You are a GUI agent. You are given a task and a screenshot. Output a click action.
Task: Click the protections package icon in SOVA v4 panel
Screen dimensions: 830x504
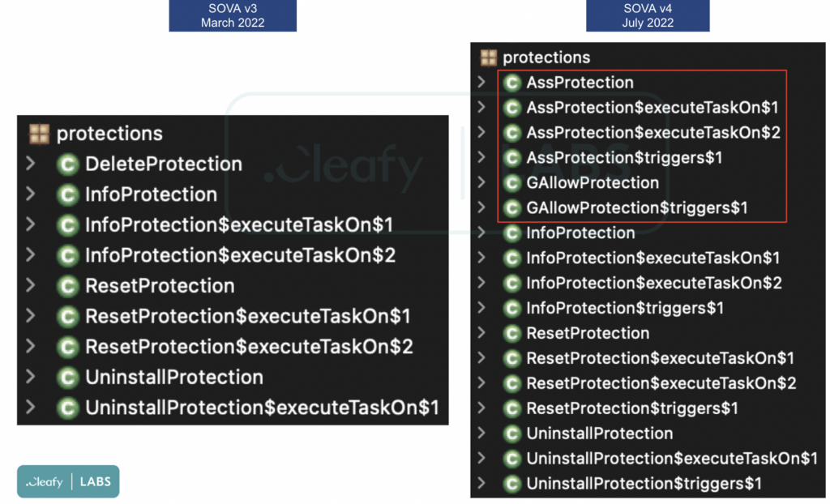(x=489, y=57)
